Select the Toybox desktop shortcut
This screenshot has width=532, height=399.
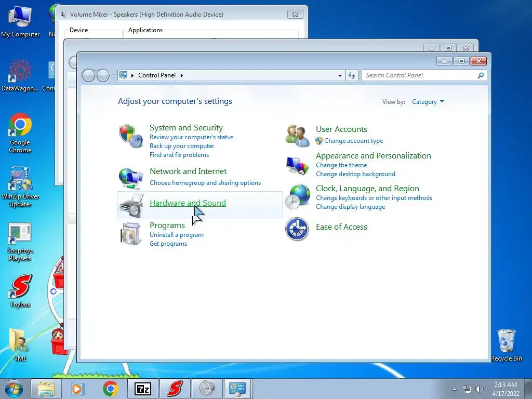point(20,291)
